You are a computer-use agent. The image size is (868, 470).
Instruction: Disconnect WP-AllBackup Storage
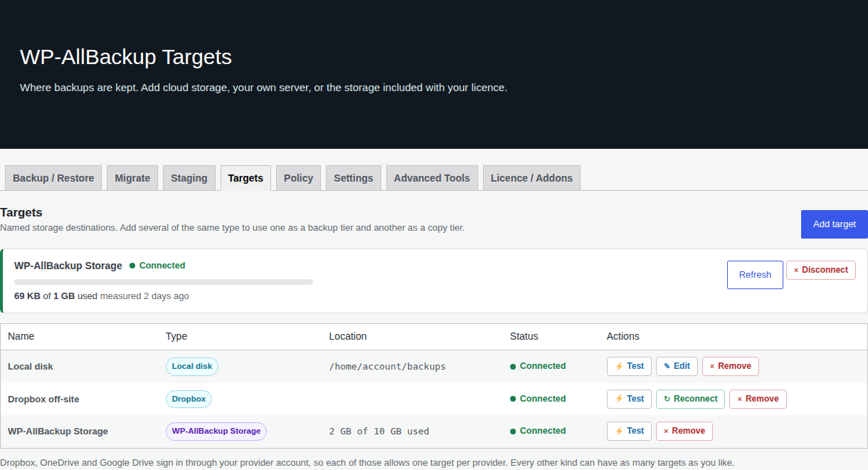[821, 270]
